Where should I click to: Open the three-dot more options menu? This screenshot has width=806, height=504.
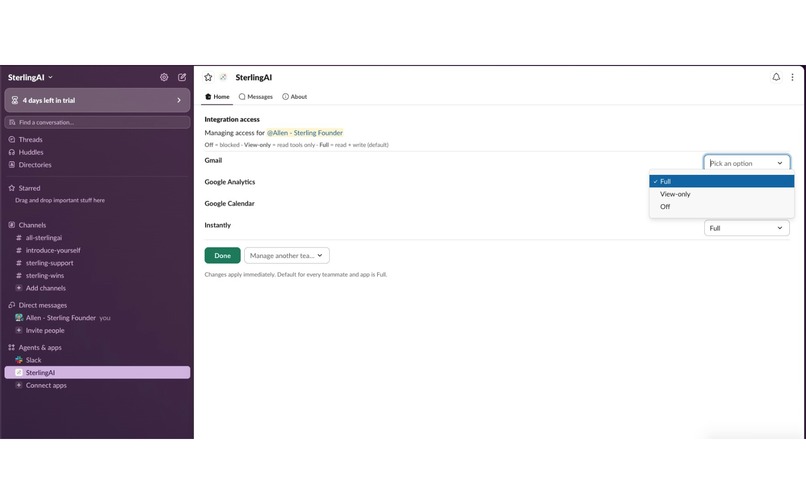792,77
